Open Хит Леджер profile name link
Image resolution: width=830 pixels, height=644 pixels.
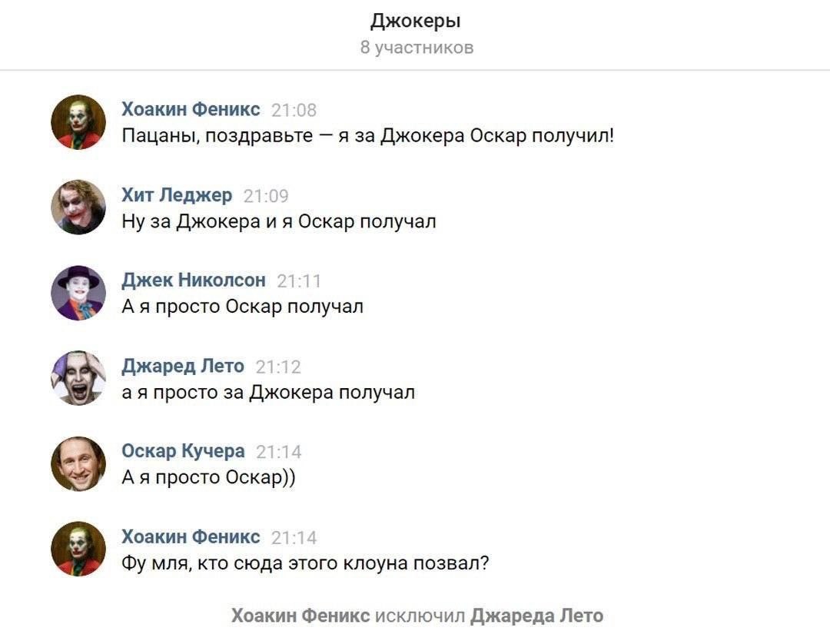click(x=177, y=194)
